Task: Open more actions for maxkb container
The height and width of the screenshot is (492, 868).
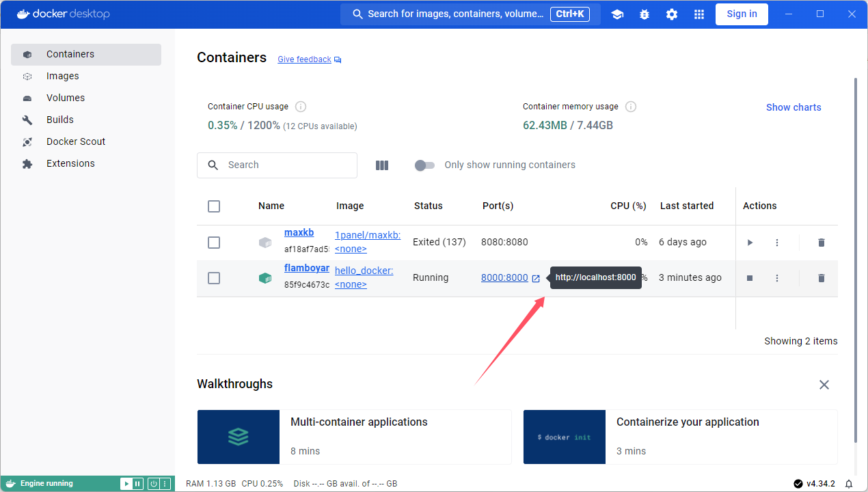Action: pyautogui.click(x=777, y=243)
